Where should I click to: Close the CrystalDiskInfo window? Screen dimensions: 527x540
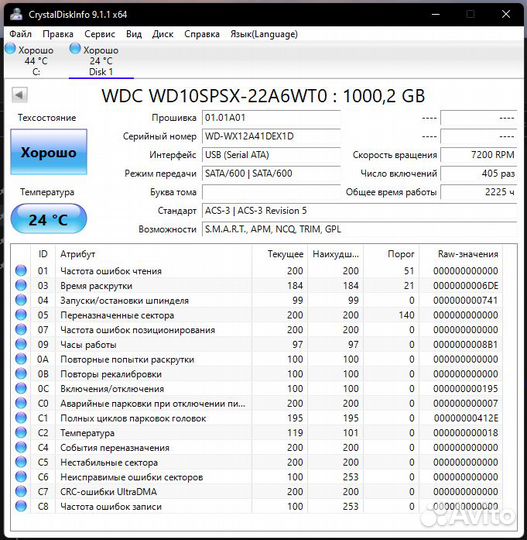point(506,14)
